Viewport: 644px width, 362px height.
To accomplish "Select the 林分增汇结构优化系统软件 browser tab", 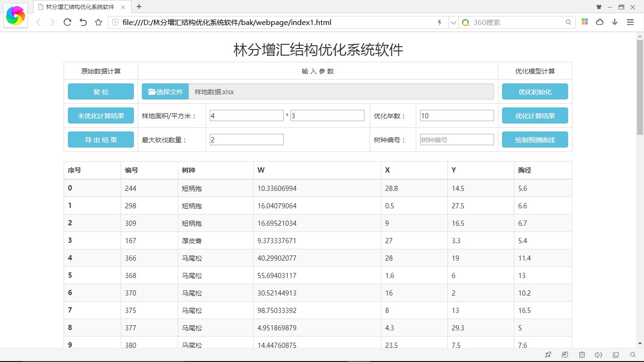I will pos(80,7).
